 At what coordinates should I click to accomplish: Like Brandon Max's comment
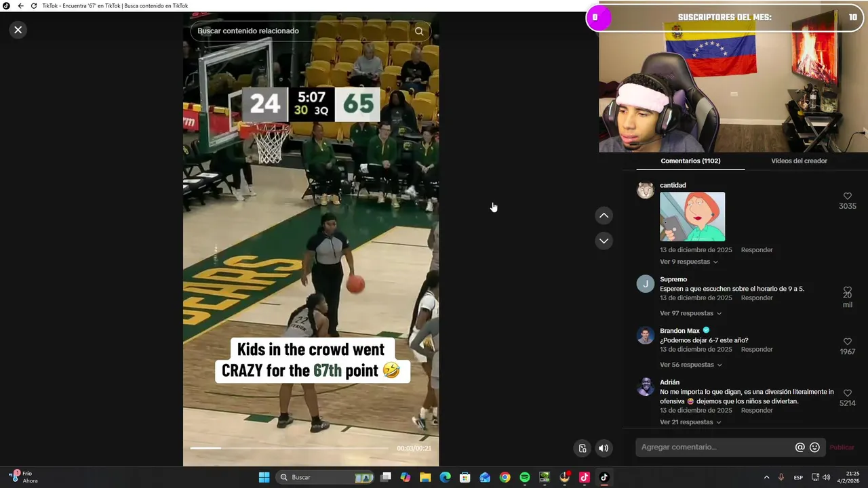pos(847,342)
